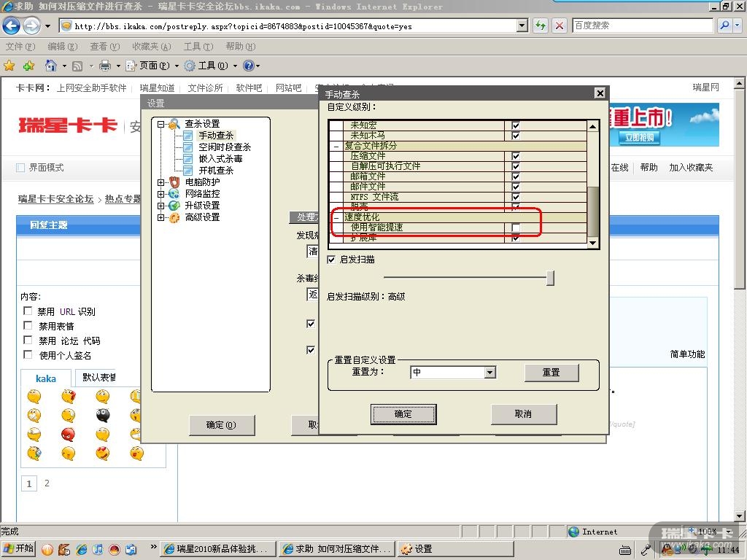The image size is (747, 560).
Task: Click 确定(O) in 设置 window
Action: pyautogui.click(x=221, y=425)
